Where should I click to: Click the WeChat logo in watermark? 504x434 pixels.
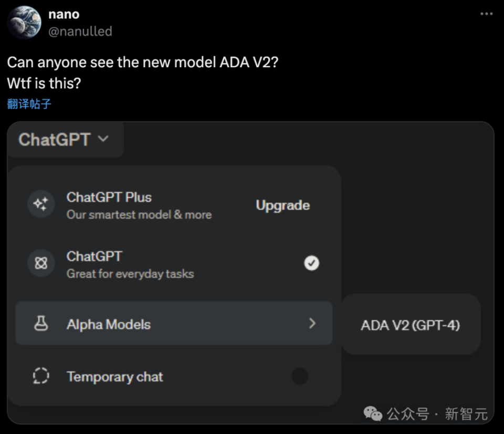pyautogui.click(x=373, y=414)
